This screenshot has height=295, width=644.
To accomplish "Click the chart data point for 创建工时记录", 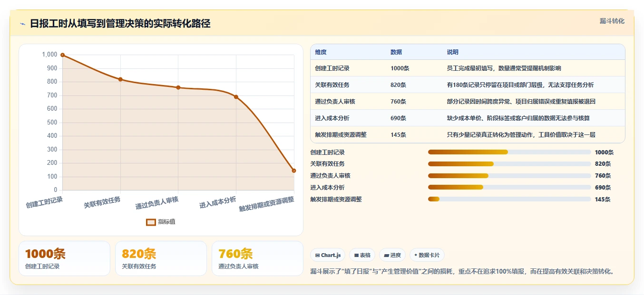I will pyautogui.click(x=62, y=55).
